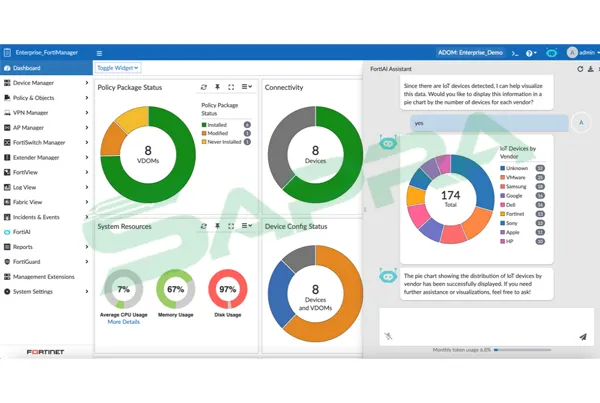Expand the VPN Manager chevron
The image size is (600, 403).
click(87, 113)
